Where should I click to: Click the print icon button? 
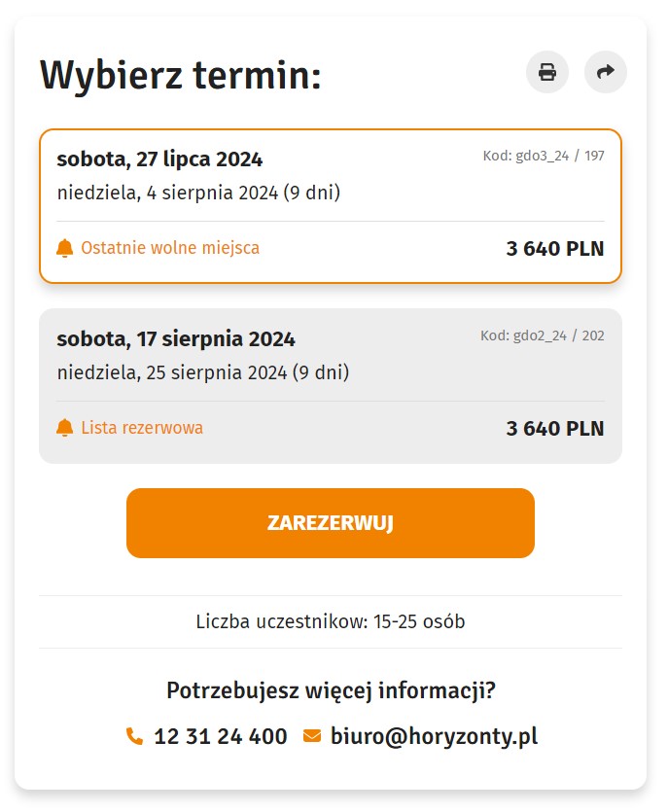[547, 72]
